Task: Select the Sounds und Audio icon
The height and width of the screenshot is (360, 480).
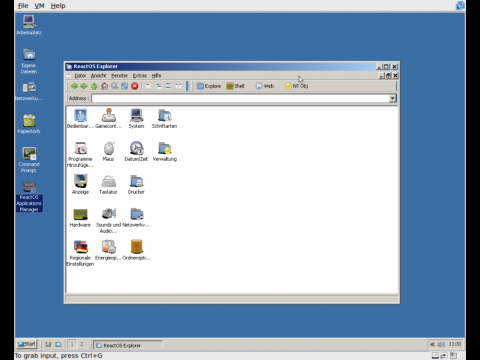Action: pos(108,220)
